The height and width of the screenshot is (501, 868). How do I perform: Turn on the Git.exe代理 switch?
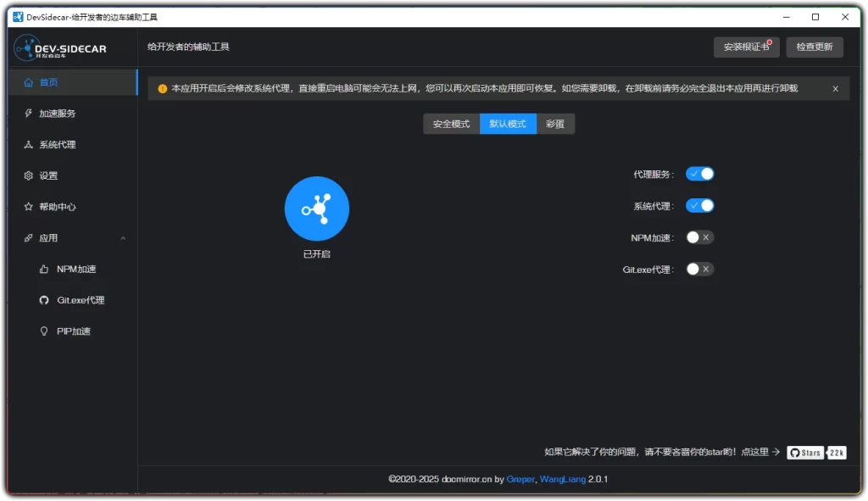pyautogui.click(x=700, y=270)
